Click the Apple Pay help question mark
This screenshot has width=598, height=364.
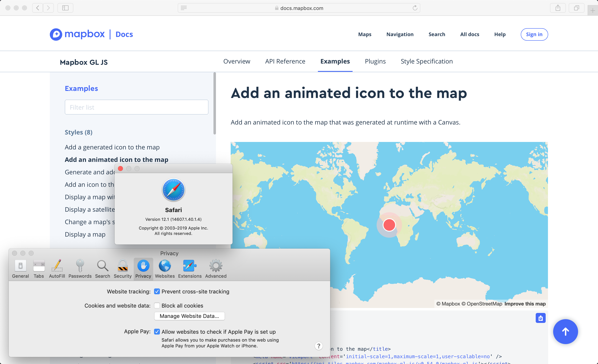pos(319,346)
